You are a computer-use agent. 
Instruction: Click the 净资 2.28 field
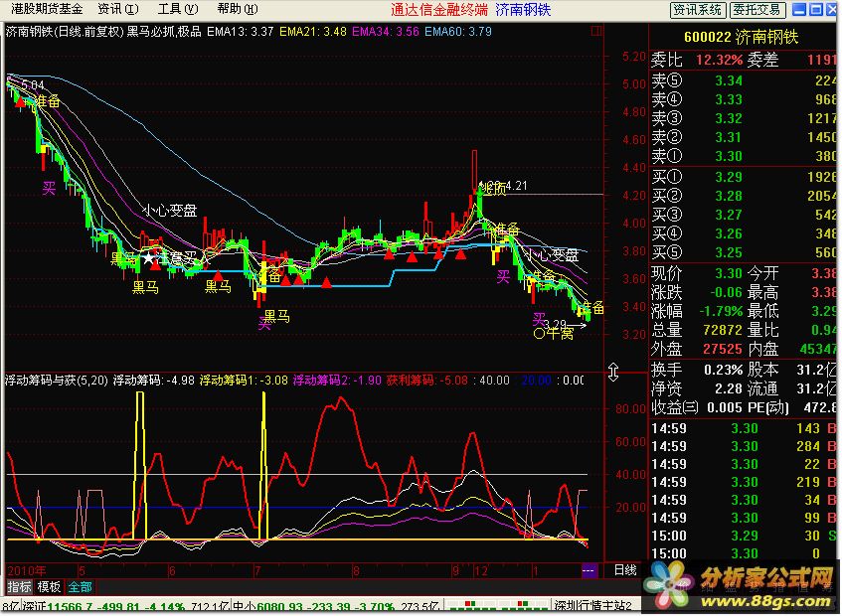coord(697,388)
